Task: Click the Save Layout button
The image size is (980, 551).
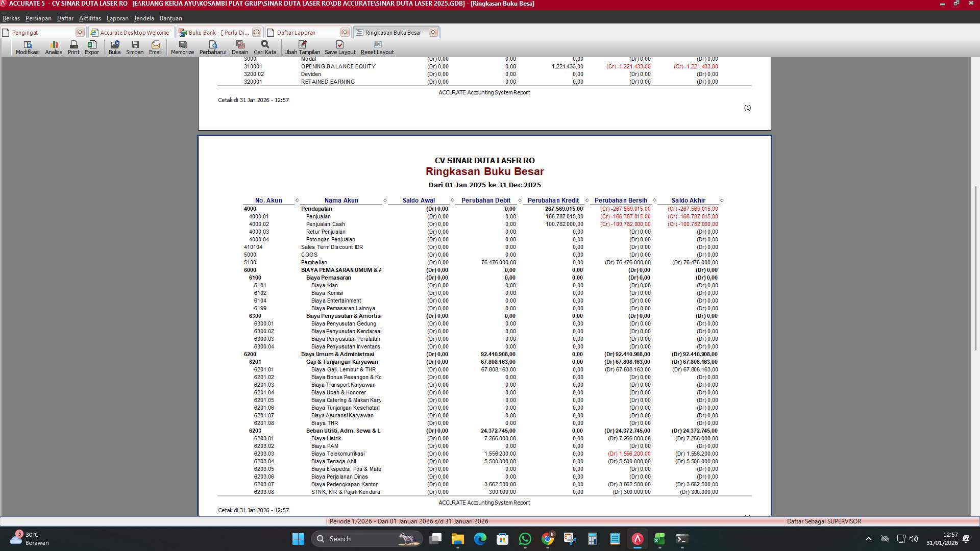Action: (x=339, y=47)
